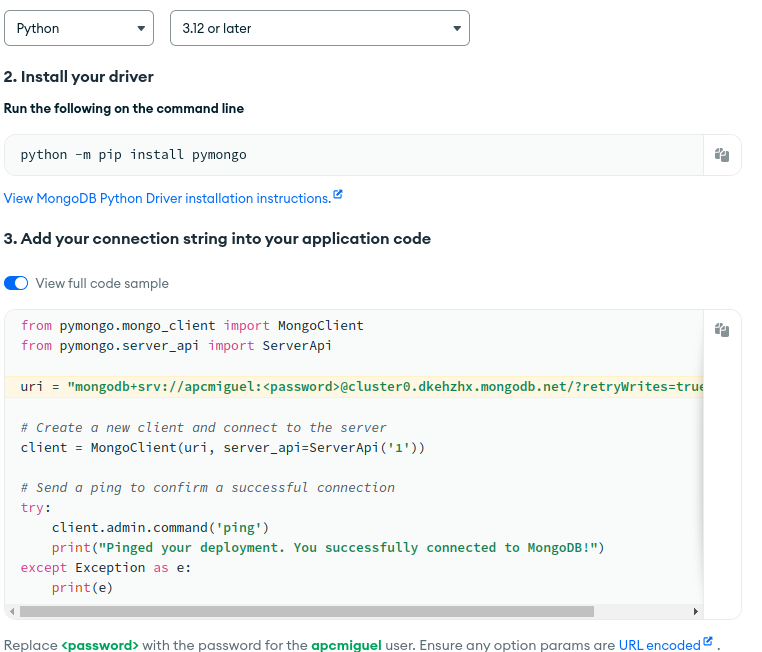
Task: Open the Python driver language dropdown
Action: tap(79, 28)
